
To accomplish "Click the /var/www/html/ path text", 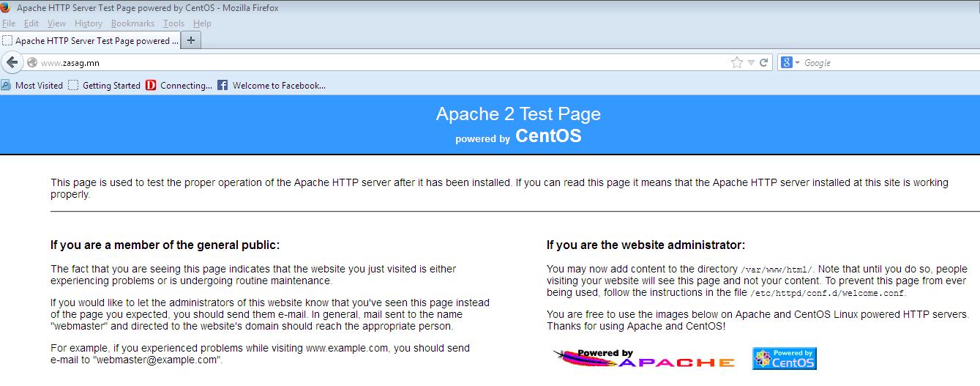I will pos(777,270).
